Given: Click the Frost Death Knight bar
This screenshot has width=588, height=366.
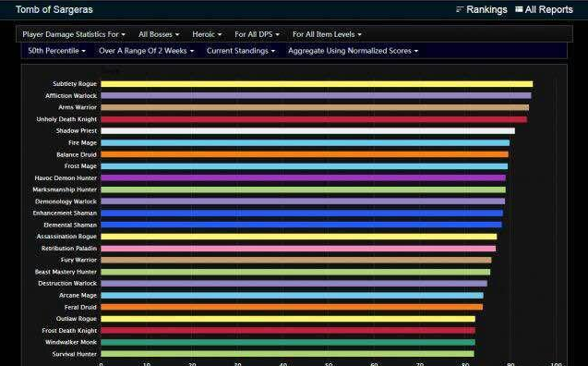Looking at the screenshot, I should click(x=288, y=330).
